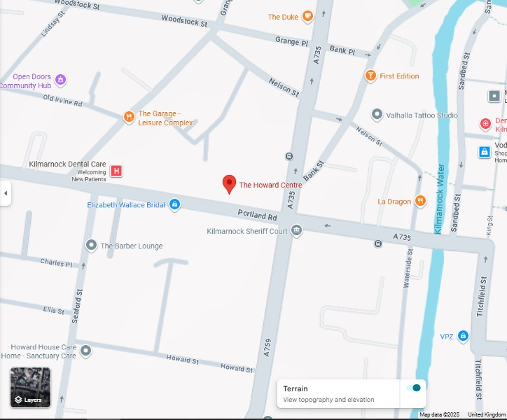Open The Garage Leisure Complex marker
The width and height of the screenshot is (507, 420).
tap(129, 117)
